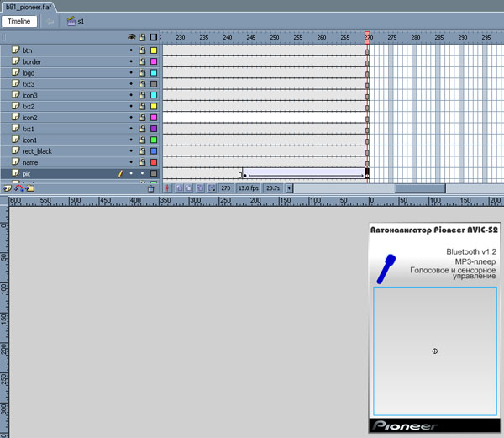Click the name layer page icon
This screenshot has width=504, height=438.
[x=15, y=161]
